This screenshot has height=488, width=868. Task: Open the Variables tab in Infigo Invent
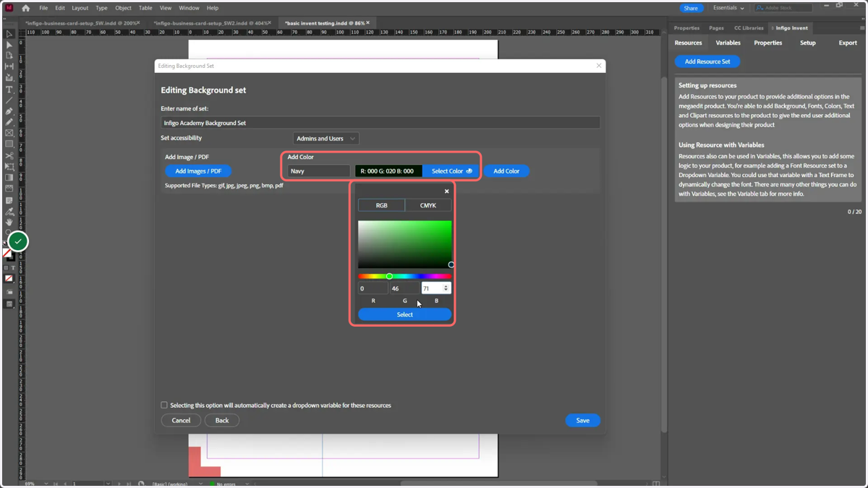[728, 43]
